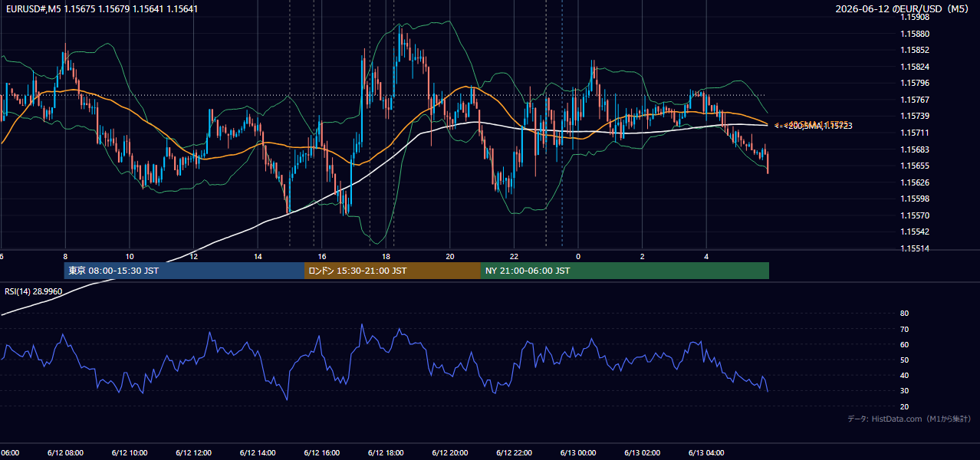Click RSI scale value 50

pos(904,360)
